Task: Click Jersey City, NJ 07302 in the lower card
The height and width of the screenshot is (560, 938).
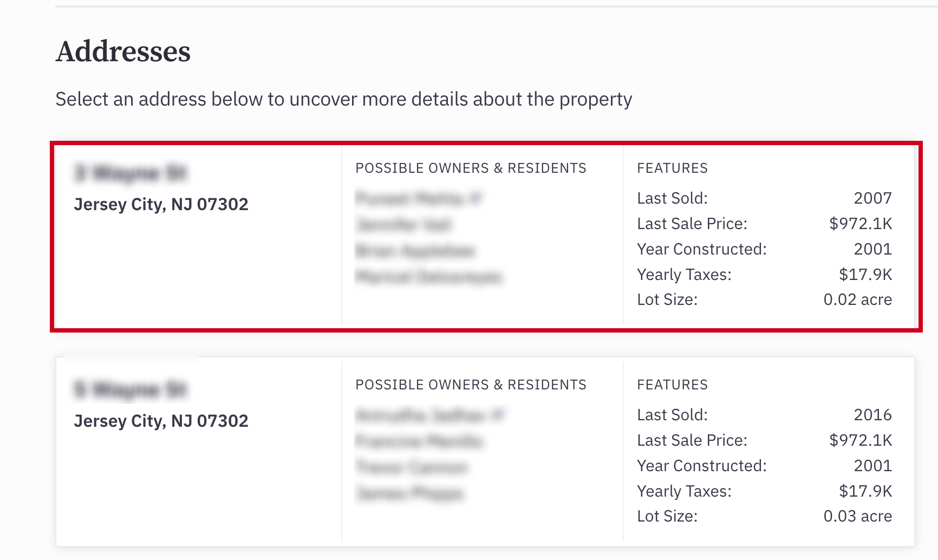Action: pos(161,421)
